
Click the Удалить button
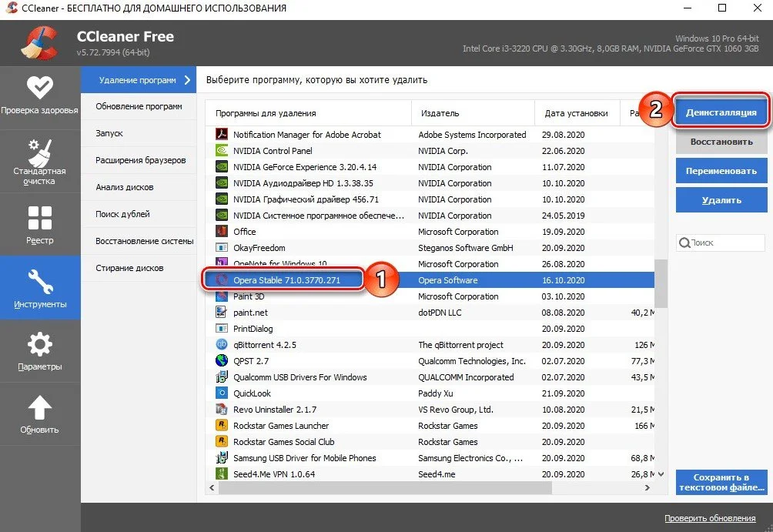(721, 200)
